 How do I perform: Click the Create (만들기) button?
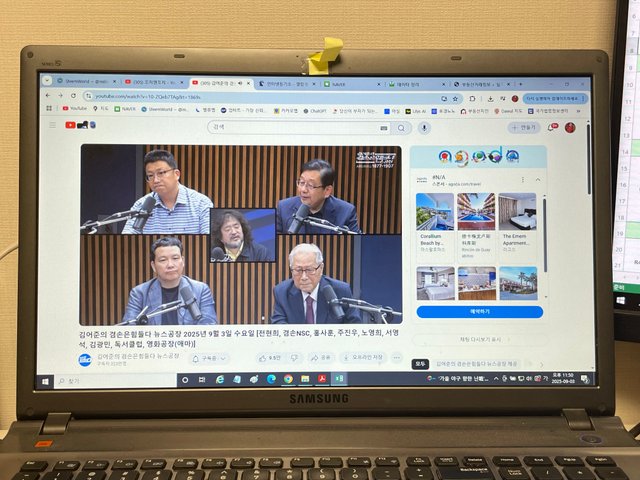tap(524, 128)
